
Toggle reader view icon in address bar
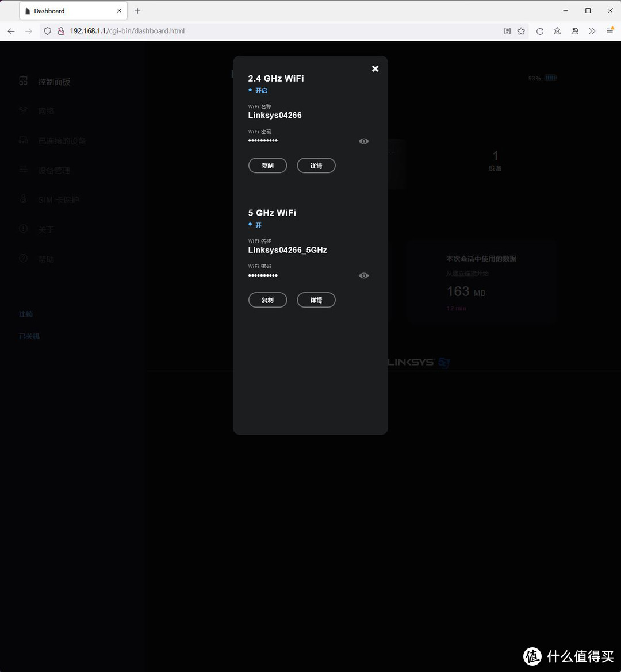pyautogui.click(x=507, y=31)
